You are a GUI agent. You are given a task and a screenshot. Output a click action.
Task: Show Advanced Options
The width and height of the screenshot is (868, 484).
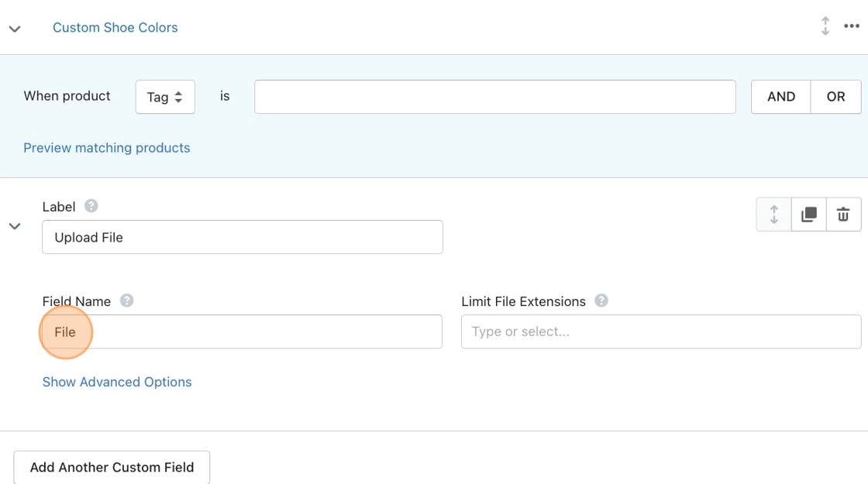117,382
